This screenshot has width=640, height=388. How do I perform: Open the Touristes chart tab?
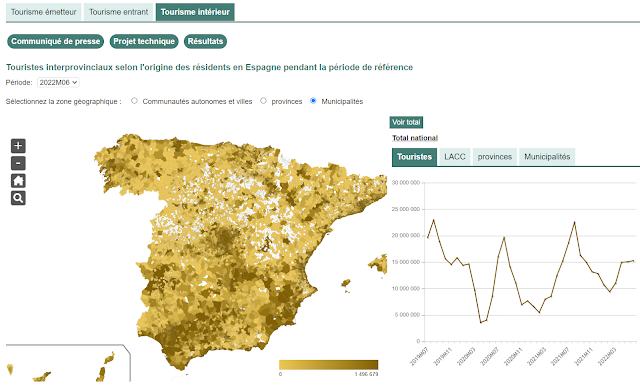point(414,157)
